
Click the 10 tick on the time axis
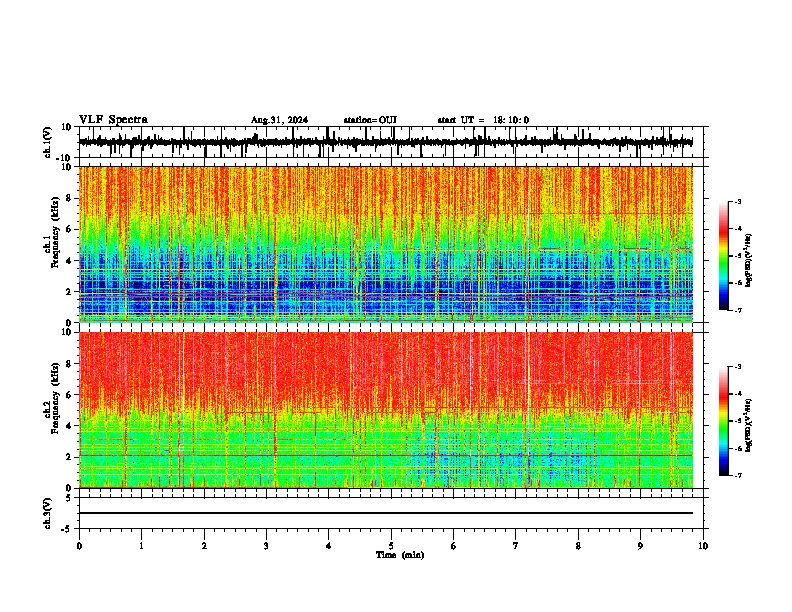tap(703, 546)
